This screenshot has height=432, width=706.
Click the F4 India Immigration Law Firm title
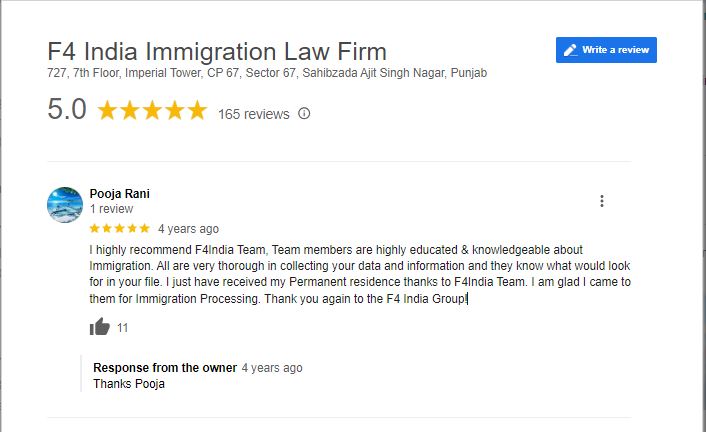(x=217, y=51)
